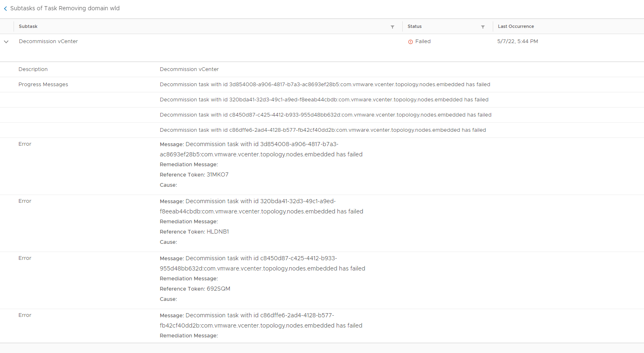Click Remediation Message above token HLDNB1
644x353 pixels.
click(x=189, y=222)
